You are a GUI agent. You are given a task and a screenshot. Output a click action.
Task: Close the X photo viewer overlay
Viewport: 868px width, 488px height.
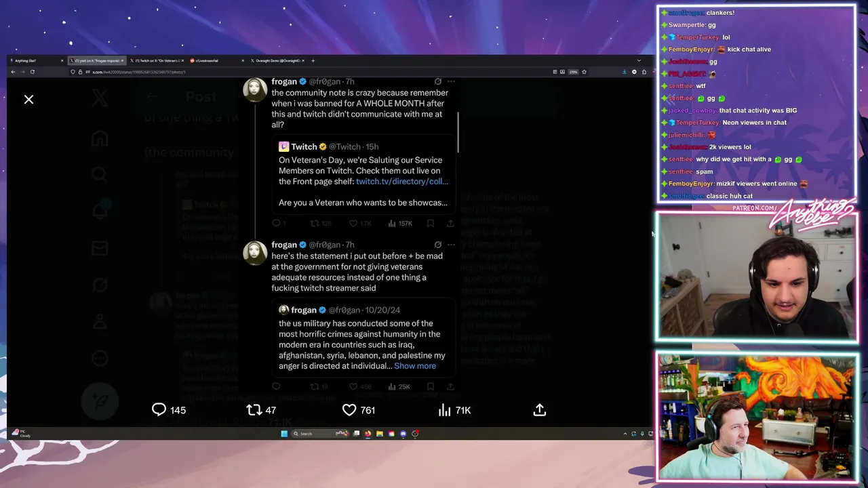click(x=28, y=100)
